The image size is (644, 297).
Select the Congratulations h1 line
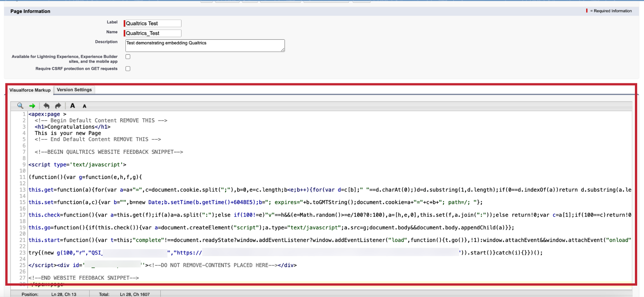coord(72,127)
